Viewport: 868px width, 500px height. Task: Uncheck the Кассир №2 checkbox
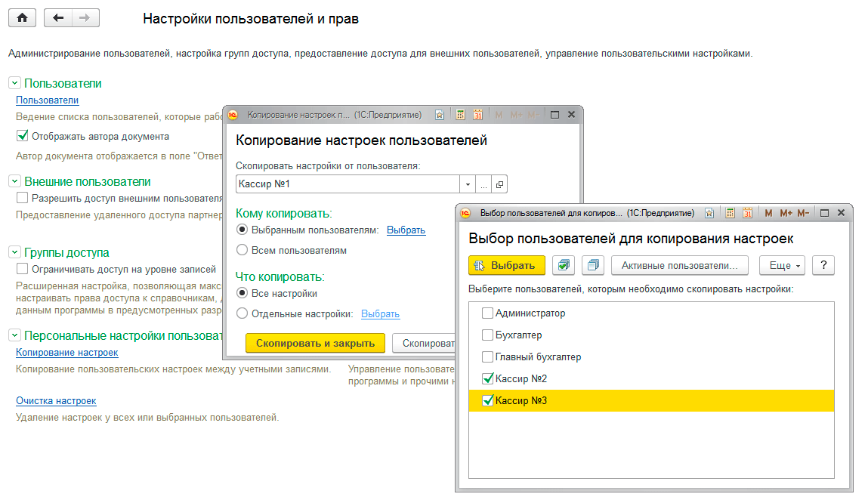click(487, 378)
